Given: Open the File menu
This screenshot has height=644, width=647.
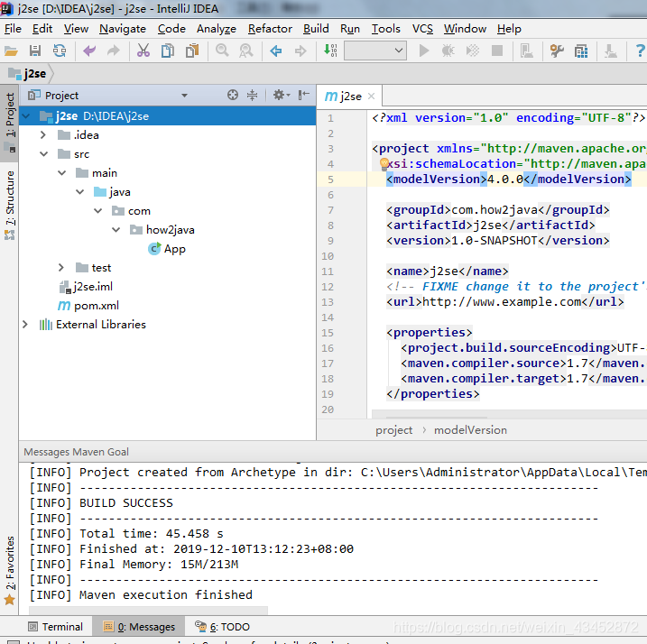Looking at the screenshot, I should click(13, 29).
